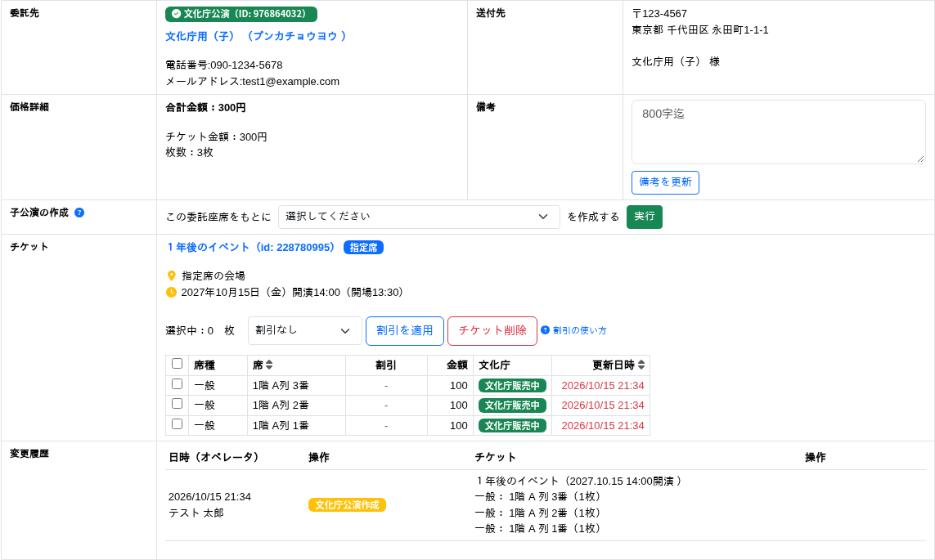Click the 日時（オペレータ） history column header
The image size is (935, 560).
click(x=215, y=457)
